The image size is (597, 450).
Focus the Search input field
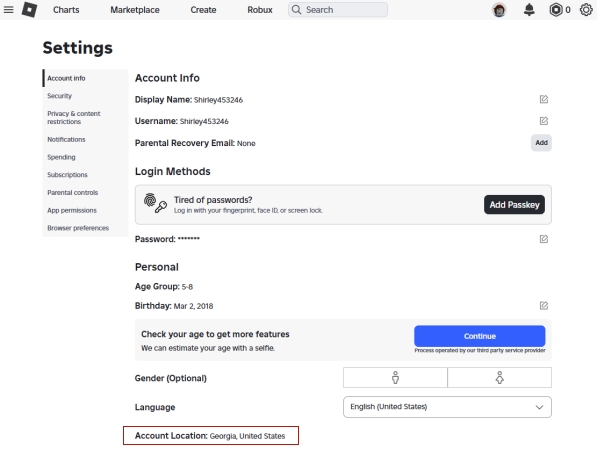[338, 10]
